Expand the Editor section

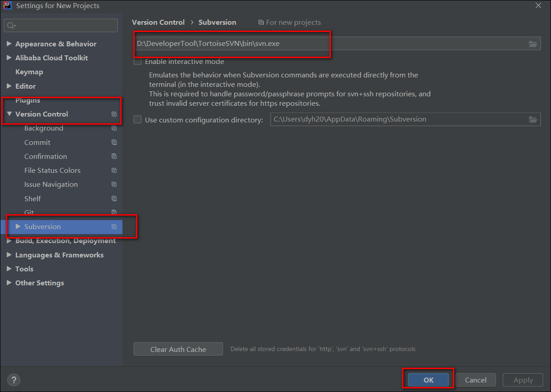(9, 86)
